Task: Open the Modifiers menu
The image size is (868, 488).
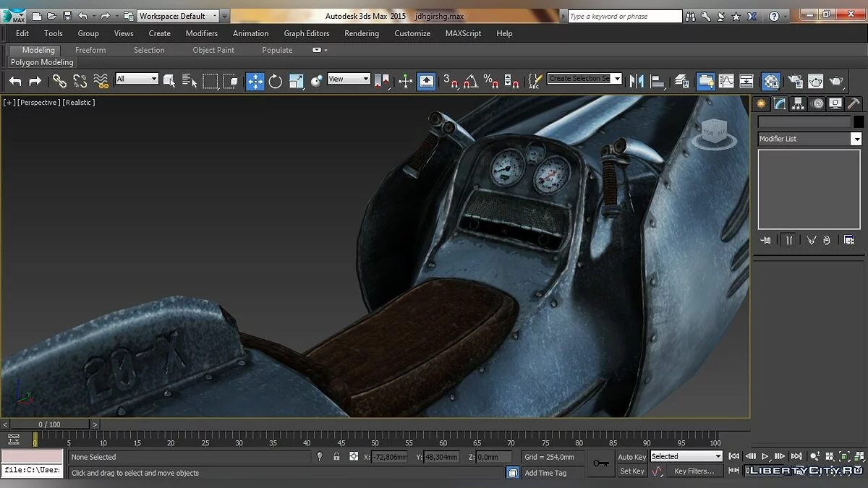Action: [x=201, y=33]
